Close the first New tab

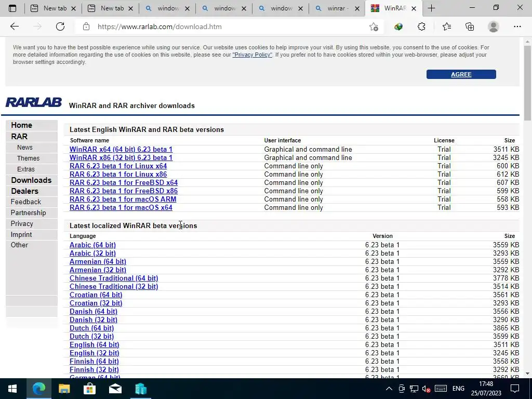(73, 8)
